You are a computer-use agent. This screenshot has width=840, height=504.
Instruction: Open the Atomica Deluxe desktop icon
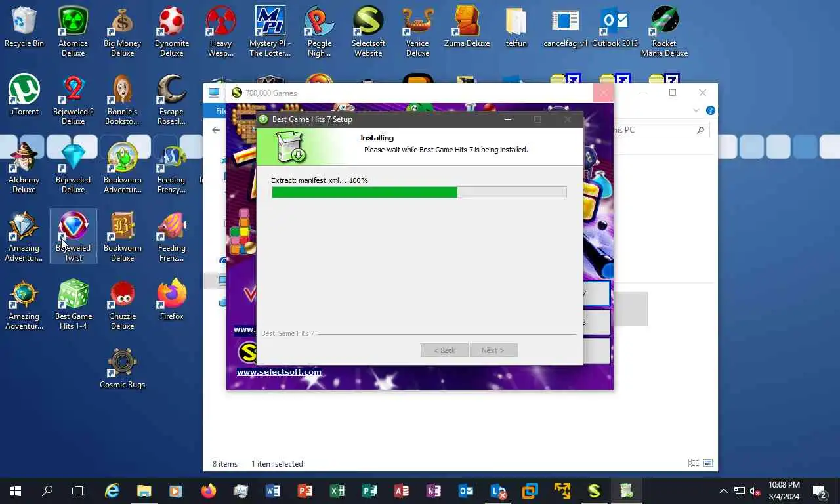pos(73,31)
